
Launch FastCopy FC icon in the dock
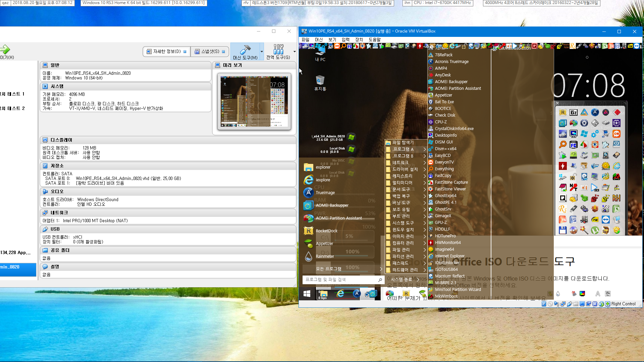click(x=574, y=145)
